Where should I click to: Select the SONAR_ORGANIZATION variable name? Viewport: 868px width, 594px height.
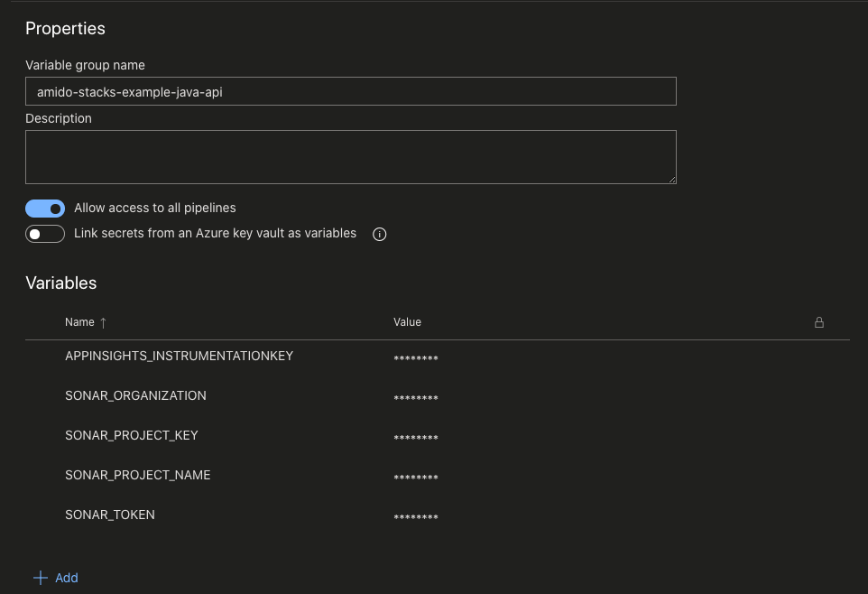click(x=135, y=395)
